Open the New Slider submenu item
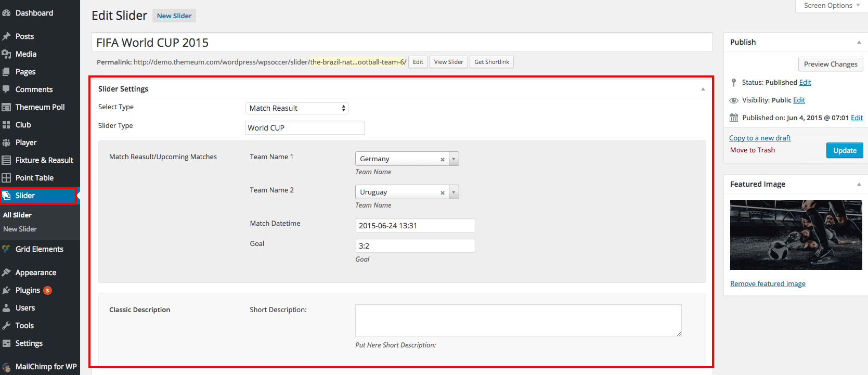The image size is (868, 375). point(20,229)
